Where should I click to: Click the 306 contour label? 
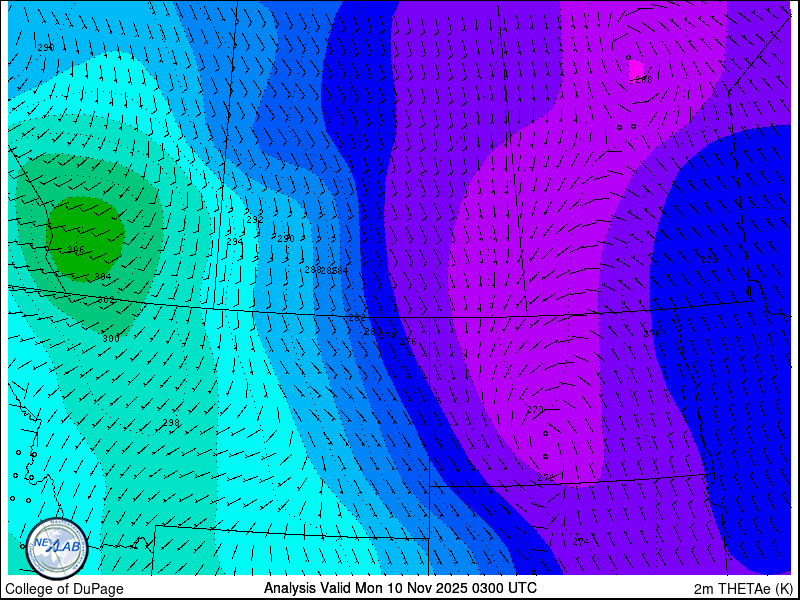76,249
